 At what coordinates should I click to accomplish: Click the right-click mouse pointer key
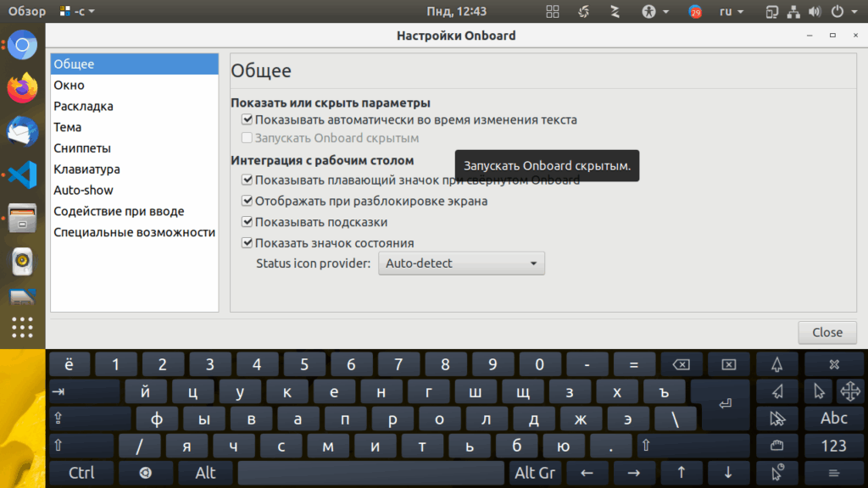tap(777, 391)
